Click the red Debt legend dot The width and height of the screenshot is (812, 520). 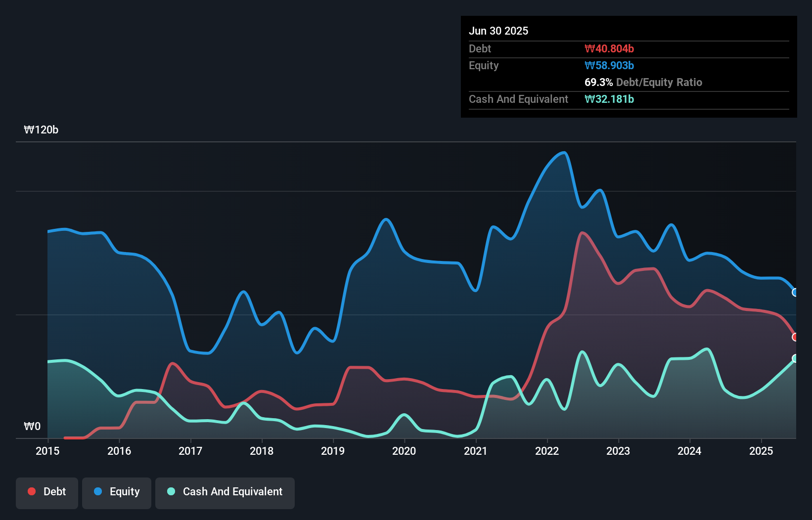pos(31,491)
